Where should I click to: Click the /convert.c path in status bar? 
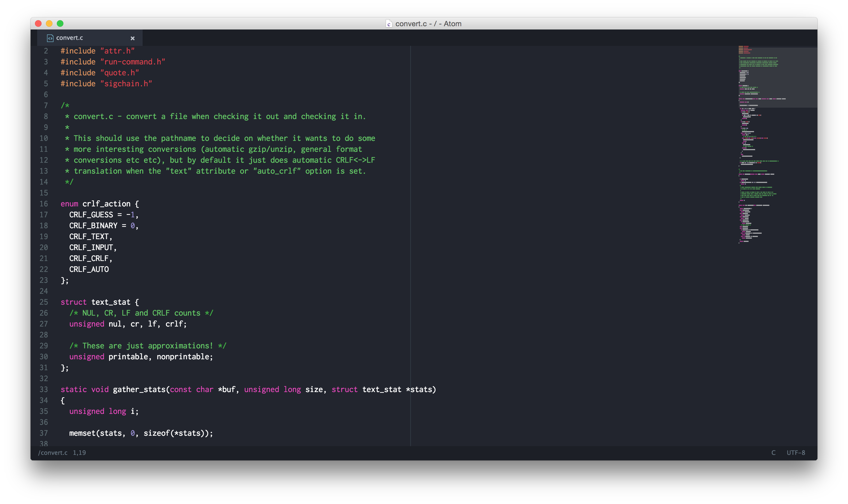pyautogui.click(x=53, y=452)
